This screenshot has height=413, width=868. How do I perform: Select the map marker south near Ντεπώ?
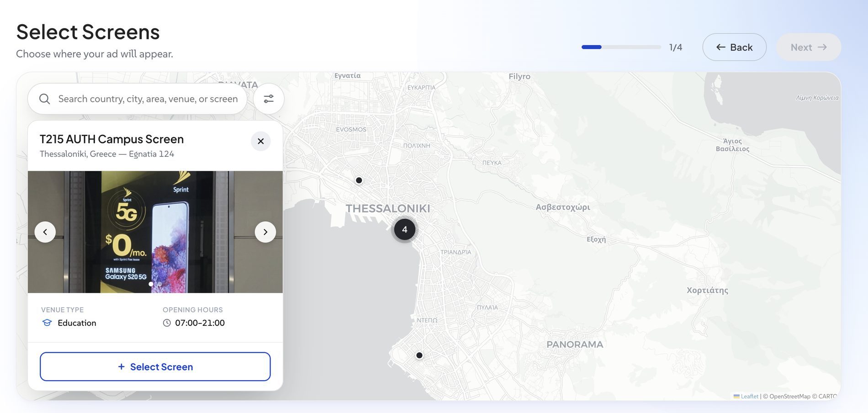419,355
